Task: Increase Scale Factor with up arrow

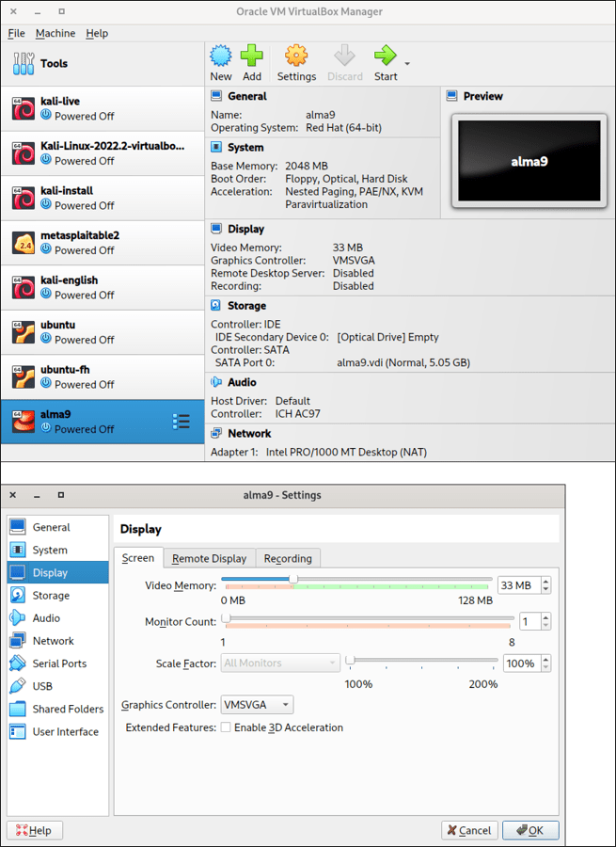Action: pos(545,659)
